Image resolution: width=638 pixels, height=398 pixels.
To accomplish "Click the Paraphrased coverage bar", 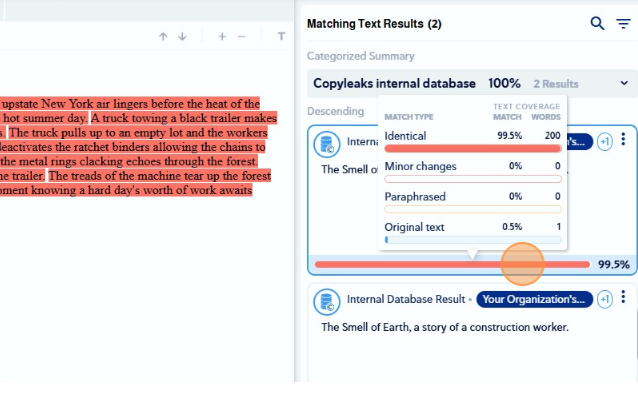I will [473, 210].
